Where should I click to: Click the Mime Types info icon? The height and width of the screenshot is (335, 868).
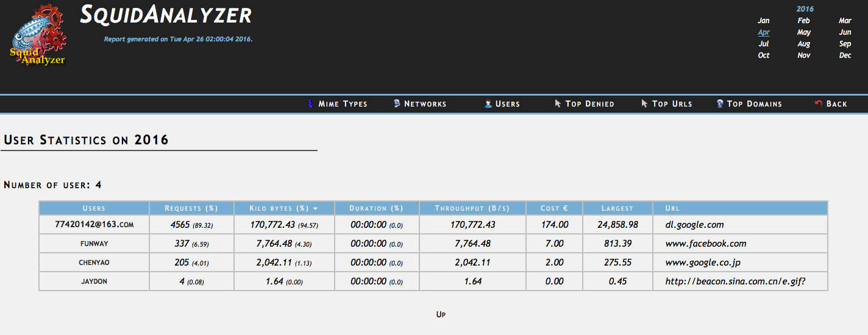(x=310, y=104)
